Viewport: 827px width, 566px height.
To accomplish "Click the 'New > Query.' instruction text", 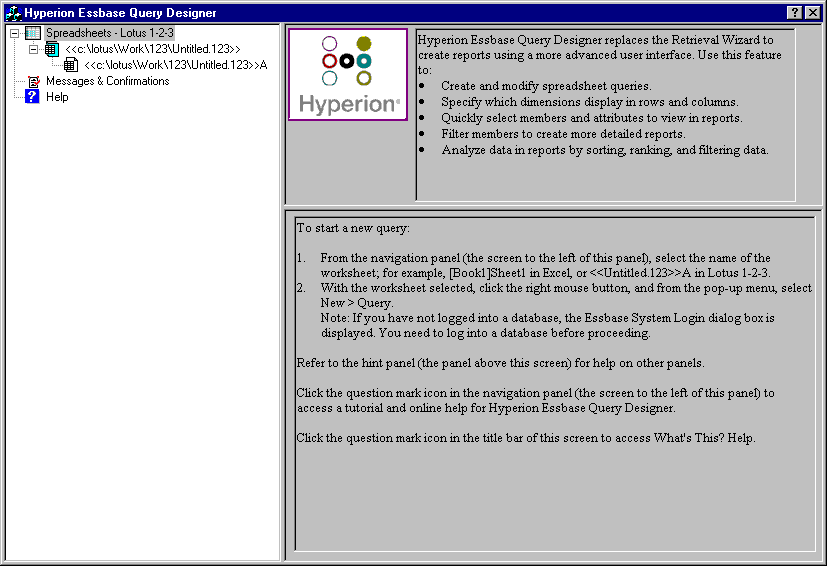I will coord(357,303).
